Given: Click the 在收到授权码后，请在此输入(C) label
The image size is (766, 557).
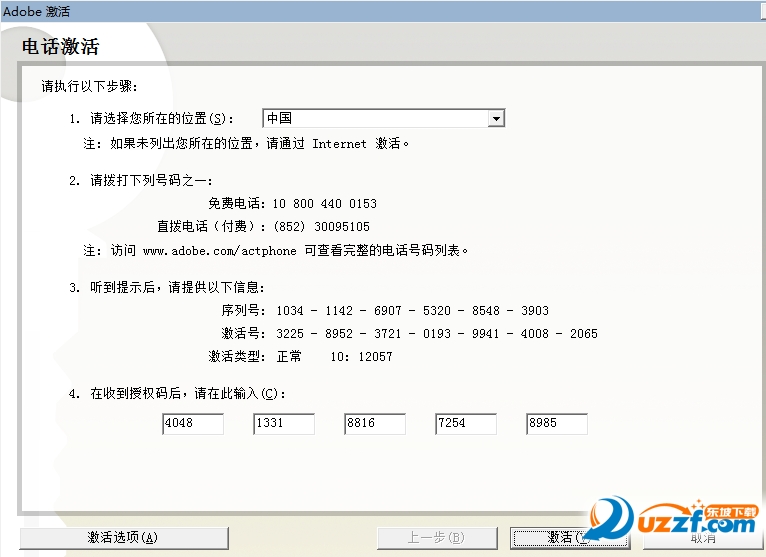Looking at the screenshot, I should tap(188, 393).
